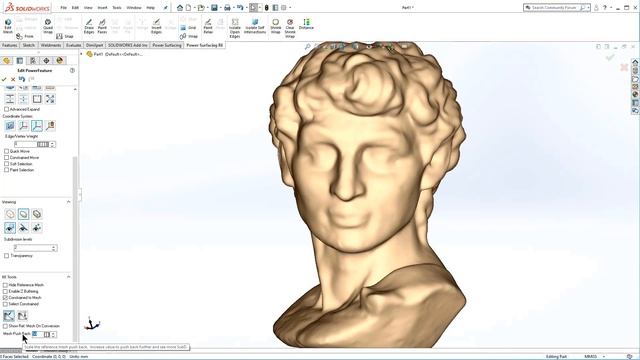This screenshot has height=360, width=640.
Task: Click the Print icon
Action: [227, 7]
